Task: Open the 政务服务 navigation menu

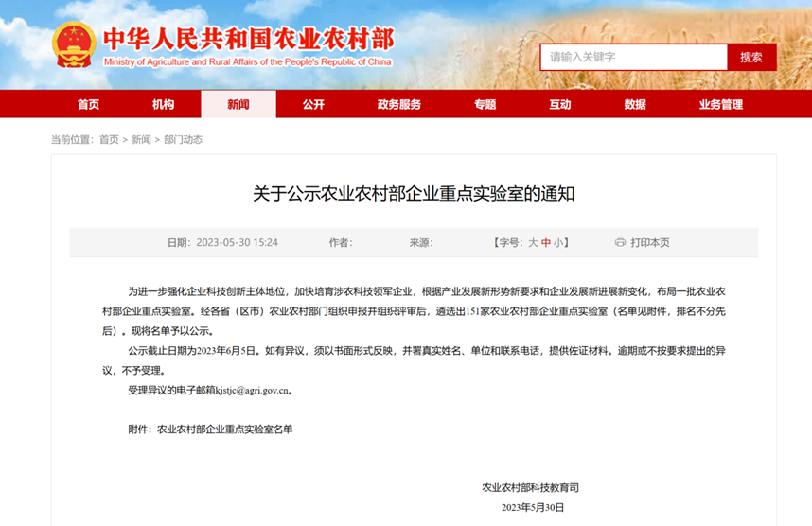Action: click(x=399, y=105)
